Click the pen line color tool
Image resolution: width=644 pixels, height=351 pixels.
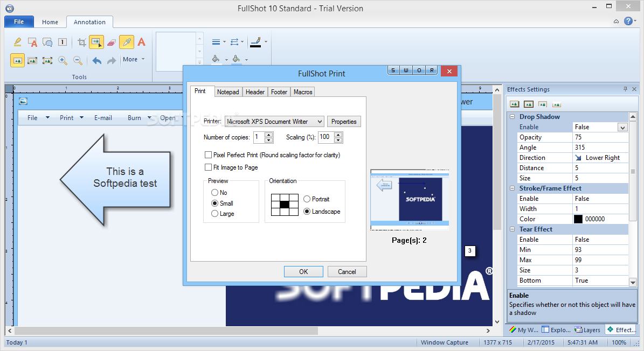[x=255, y=42]
